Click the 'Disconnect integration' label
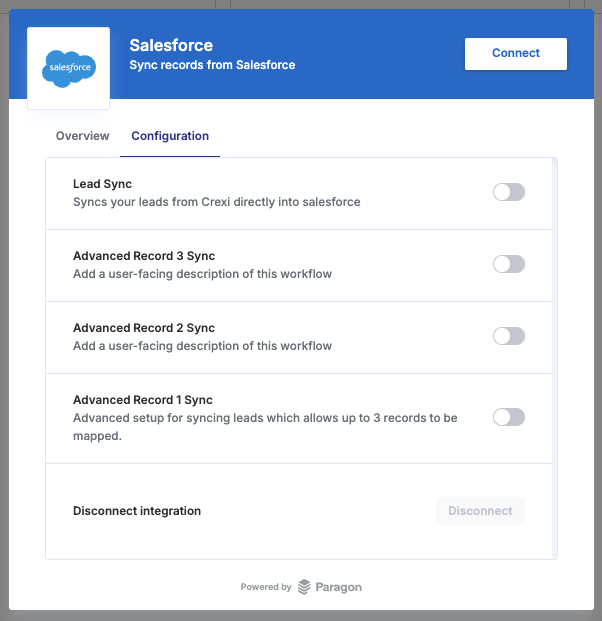The width and height of the screenshot is (602, 621). 137,511
